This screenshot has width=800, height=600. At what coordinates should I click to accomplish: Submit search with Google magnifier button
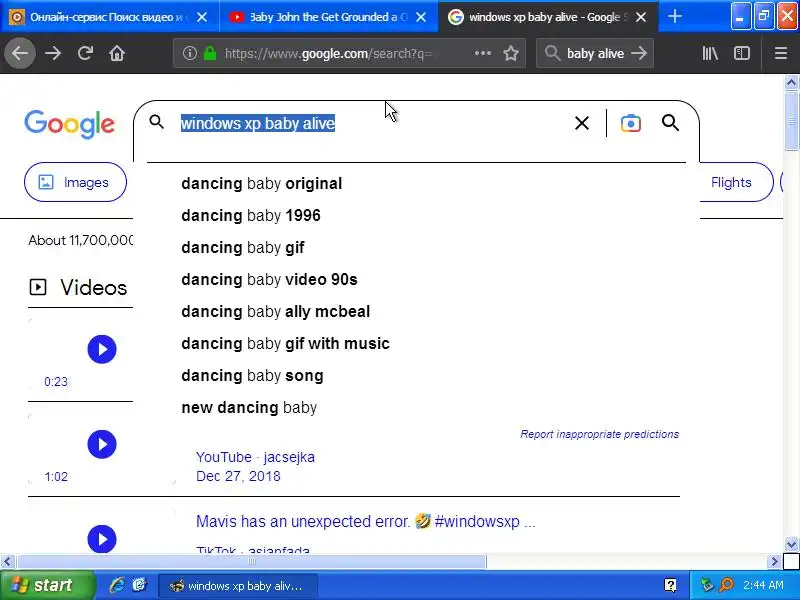click(x=670, y=123)
